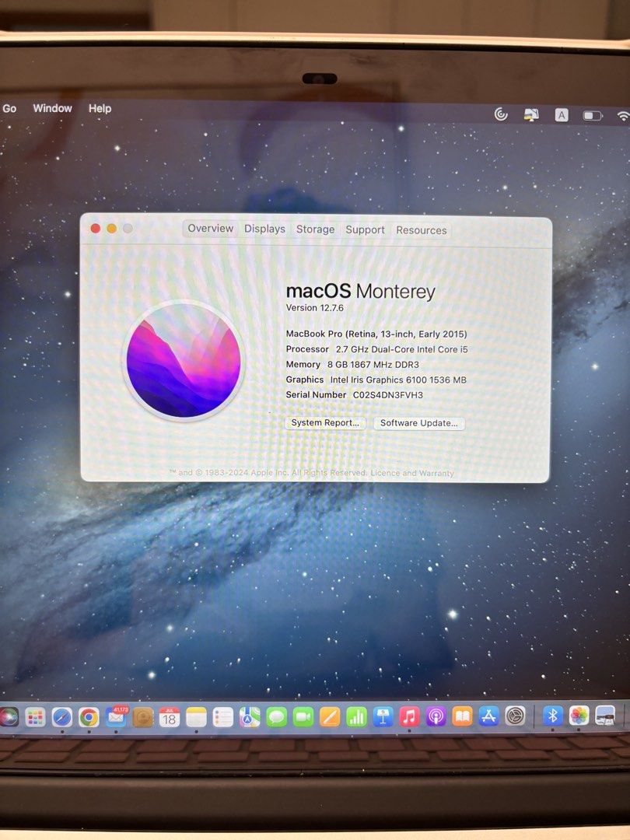This screenshot has height=840, width=630.
Task: Launch Photos from the Dock
Action: (579, 716)
